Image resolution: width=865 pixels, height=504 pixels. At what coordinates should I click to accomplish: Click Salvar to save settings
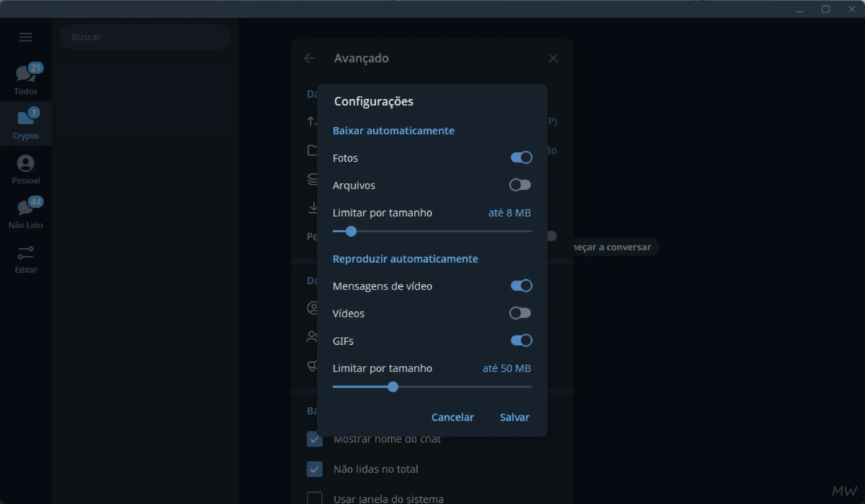514,417
